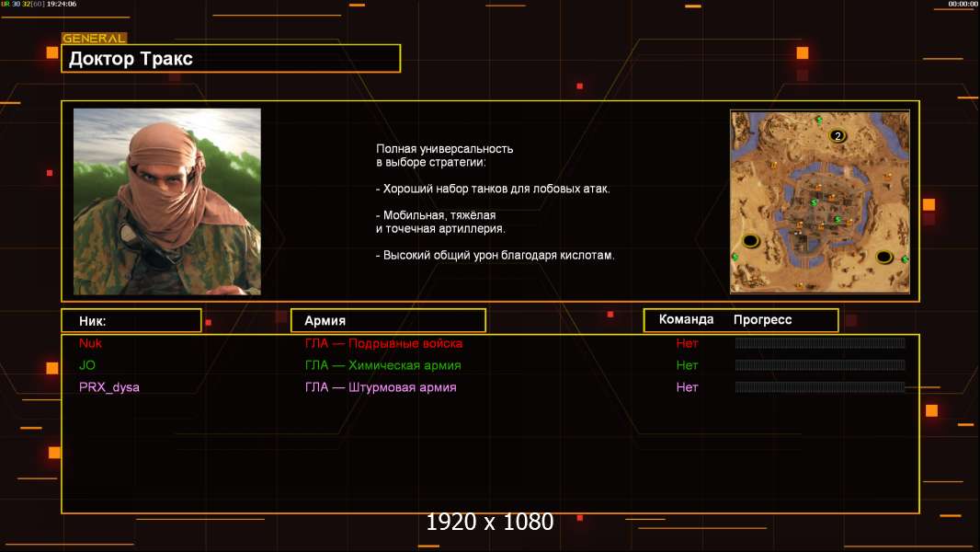Click the 'Нет' team value for JO
The image size is (980, 552).
[x=687, y=365]
